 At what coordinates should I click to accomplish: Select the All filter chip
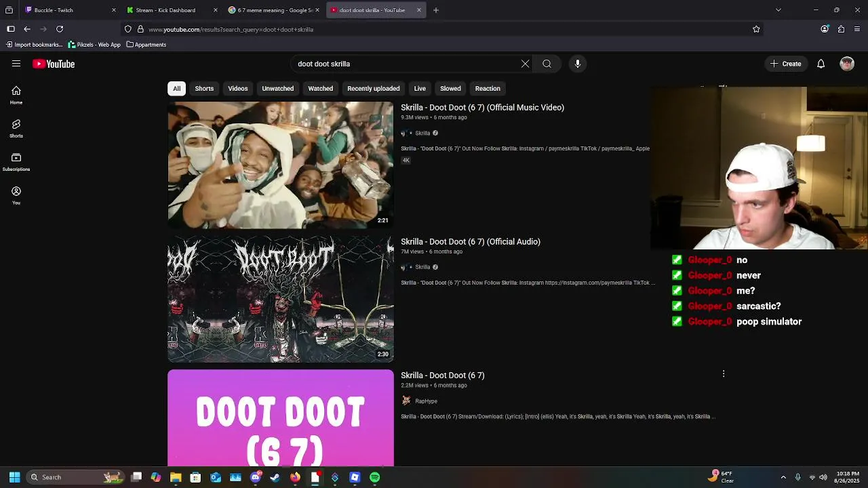(176, 89)
